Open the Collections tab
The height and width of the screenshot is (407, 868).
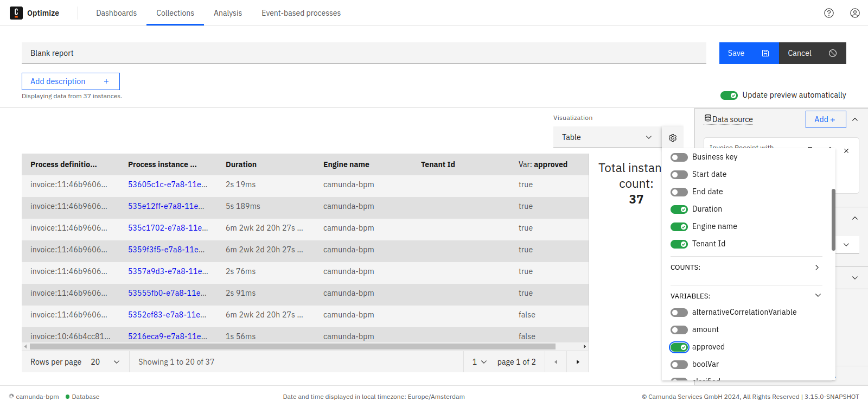click(x=175, y=13)
